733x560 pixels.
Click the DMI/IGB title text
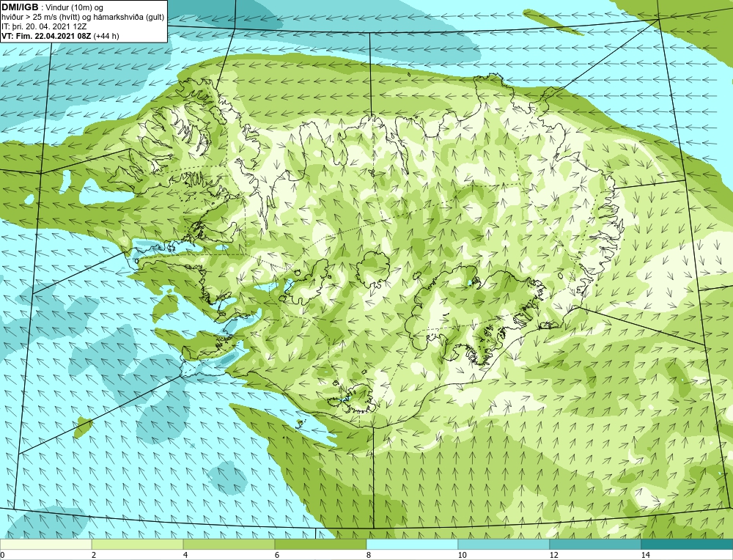tap(20, 7)
